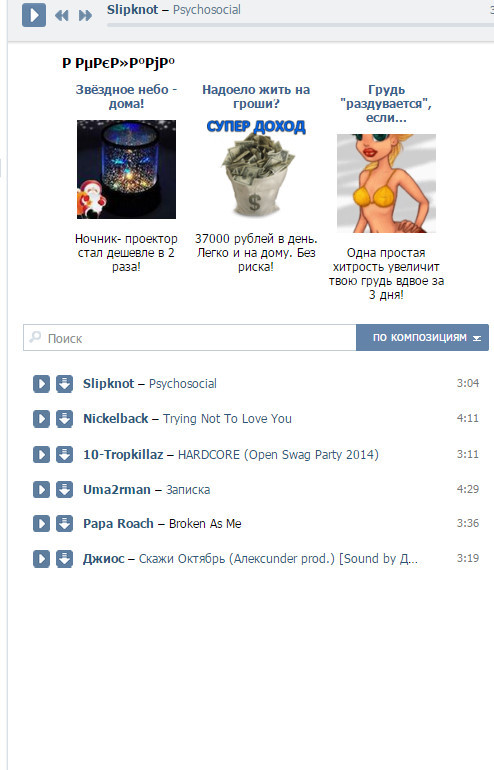This screenshot has height=770, width=494.
Task: Play Nickelback Trying Not To Love You
Action: (41, 419)
